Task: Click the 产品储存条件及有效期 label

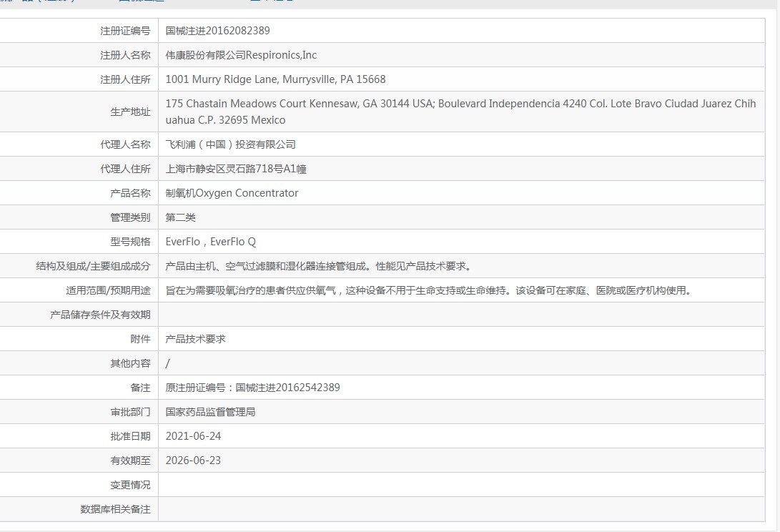Action: (100, 315)
